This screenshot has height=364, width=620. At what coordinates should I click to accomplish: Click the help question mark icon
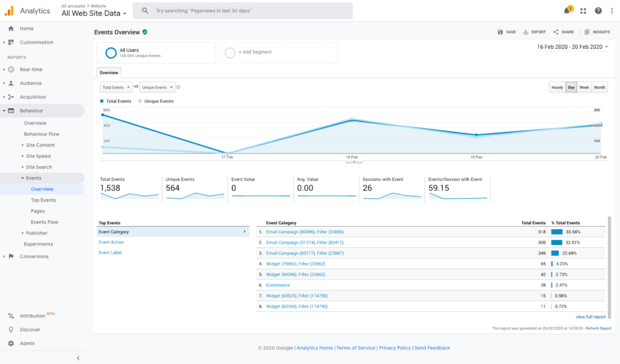(598, 11)
